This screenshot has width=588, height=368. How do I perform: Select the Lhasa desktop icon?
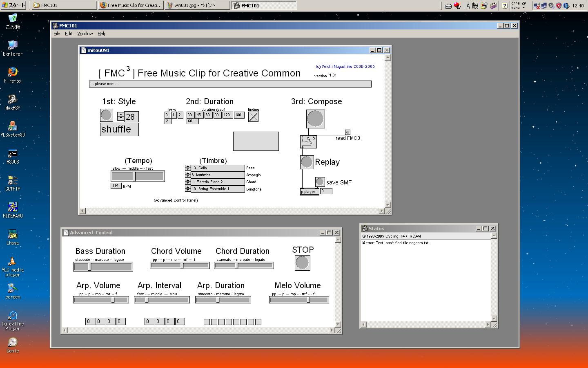13,237
